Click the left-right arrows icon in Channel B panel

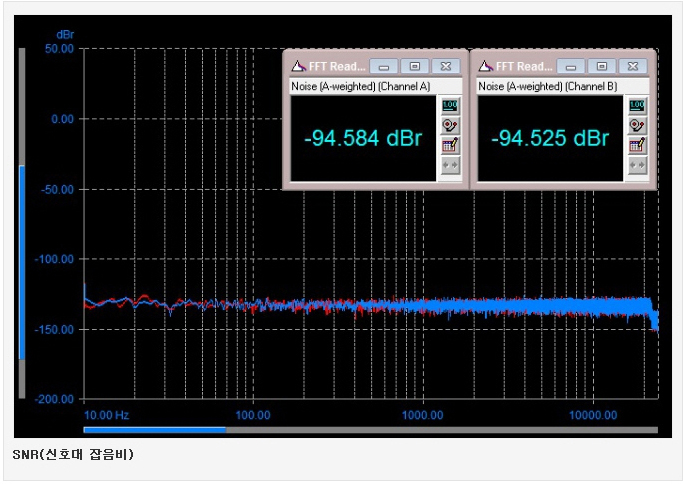coord(637,165)
